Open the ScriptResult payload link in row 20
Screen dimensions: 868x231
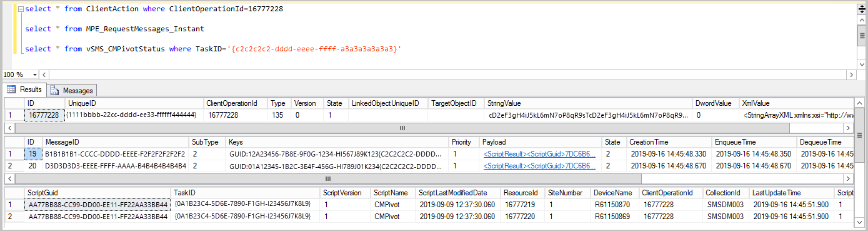(x=539, y=166)
